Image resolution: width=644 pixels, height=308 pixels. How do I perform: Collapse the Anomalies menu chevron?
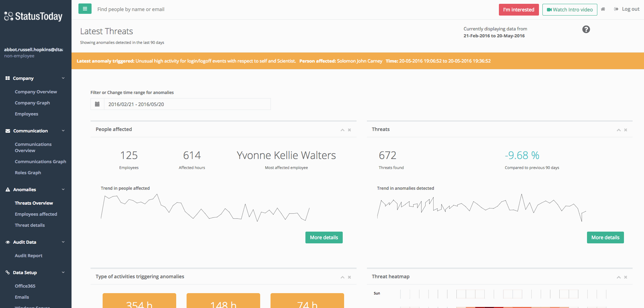(63, 189)
